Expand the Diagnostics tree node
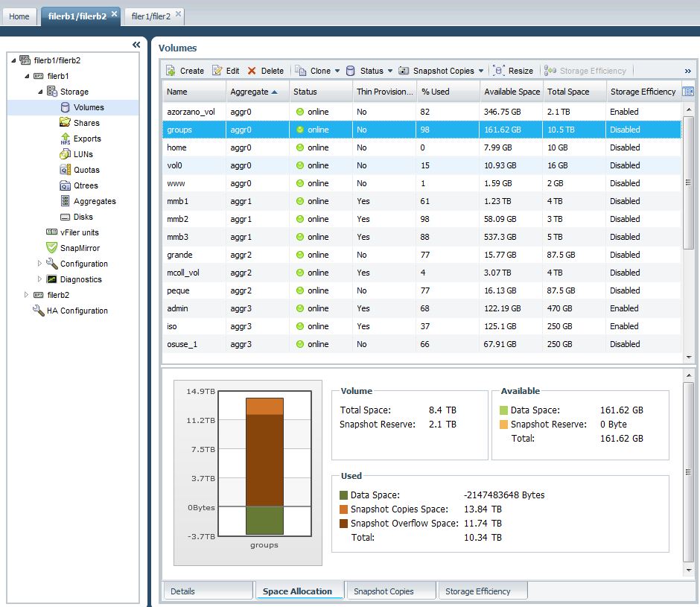Screen dimensions: 700x607 pos(40,279)
